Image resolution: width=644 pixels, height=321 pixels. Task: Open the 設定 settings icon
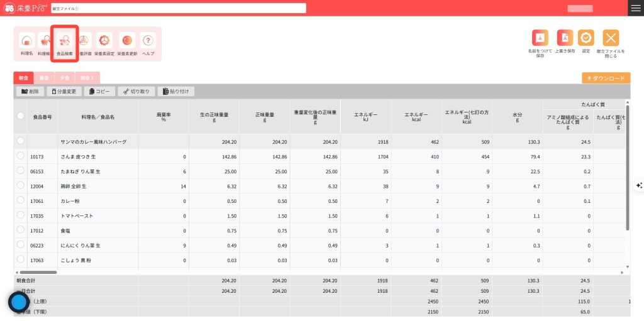(x=586, y=38)
